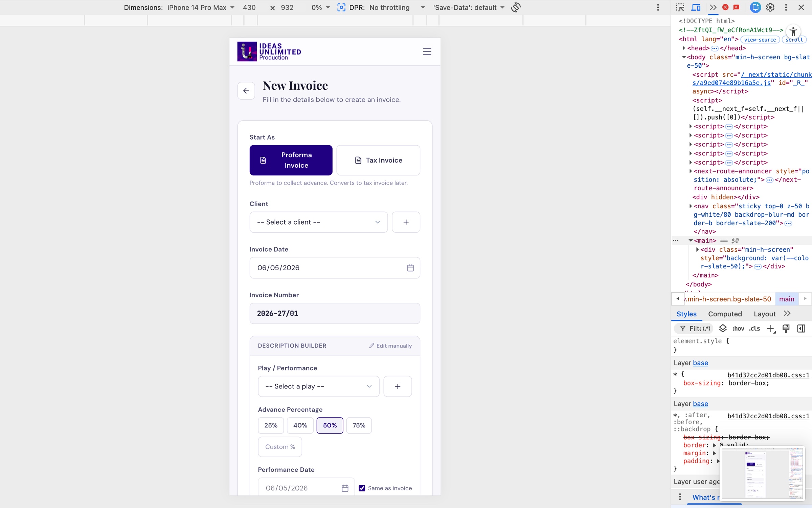This screenshot has height=508, width=812.
Task: Click the CSS layers icon in Styles toolbar
Action: (x=723, y=329)
